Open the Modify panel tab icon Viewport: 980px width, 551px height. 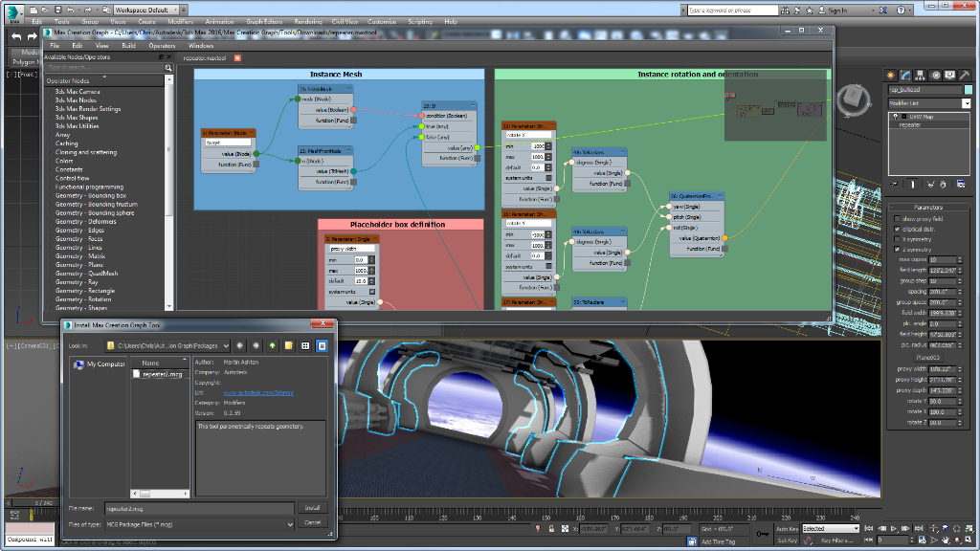(x=905, y=75)
